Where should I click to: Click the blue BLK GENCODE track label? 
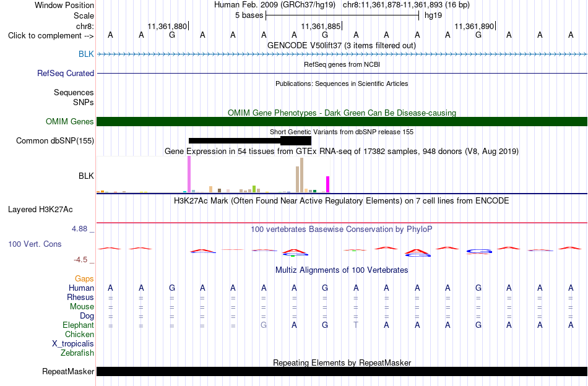[86, 54]
